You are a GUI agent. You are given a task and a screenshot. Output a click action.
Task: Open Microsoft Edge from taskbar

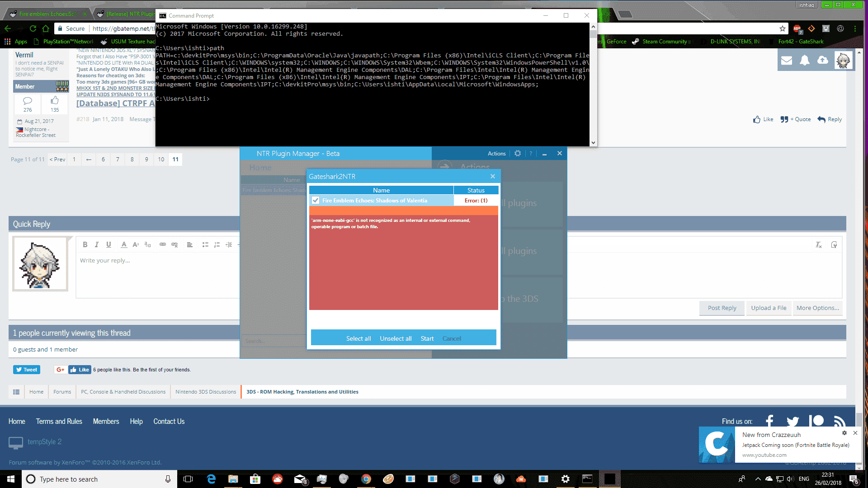coord(211,479)
